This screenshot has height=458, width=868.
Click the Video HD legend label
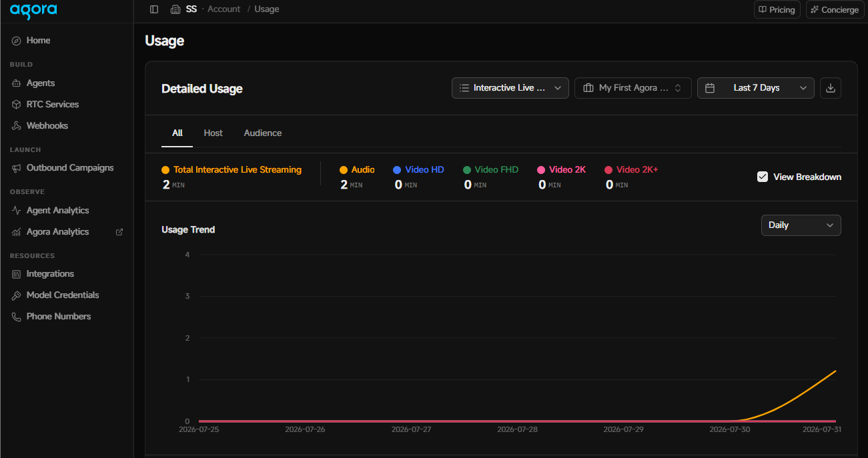(x=424, y=170)
